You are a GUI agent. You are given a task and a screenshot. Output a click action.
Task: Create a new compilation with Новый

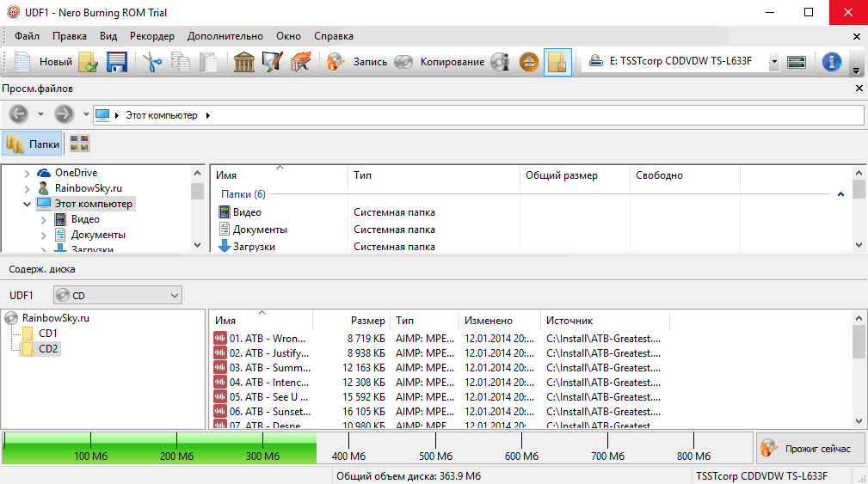tap(43, 61)
